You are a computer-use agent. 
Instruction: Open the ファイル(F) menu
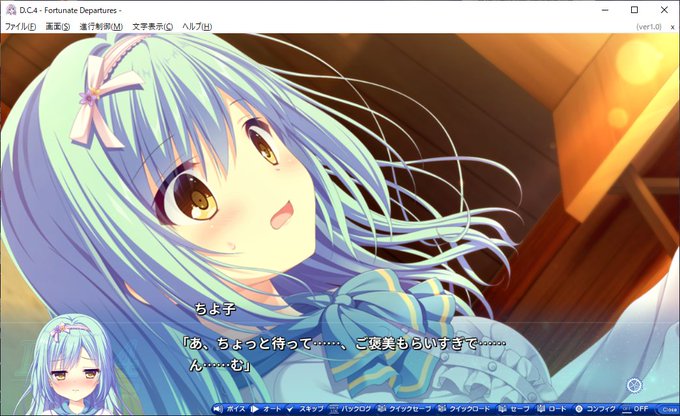click(20, 26)
